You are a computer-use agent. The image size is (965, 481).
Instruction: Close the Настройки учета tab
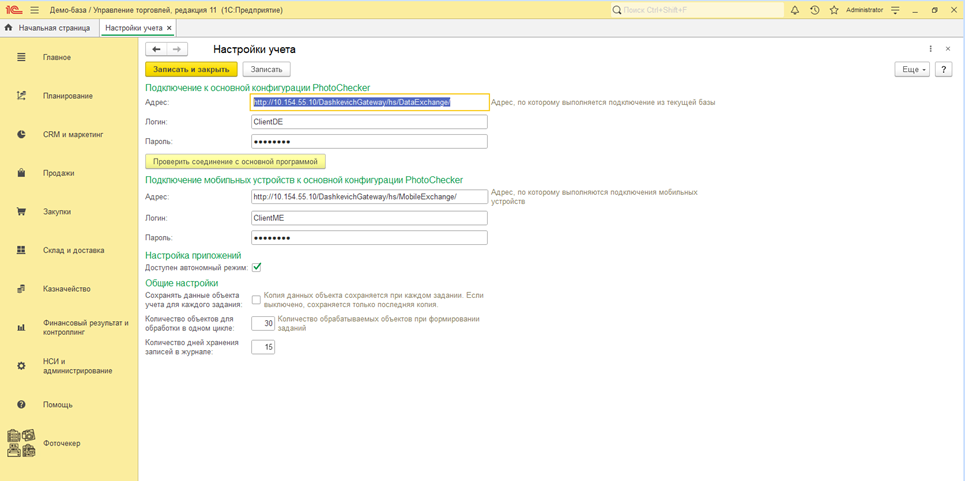point(169,28)
